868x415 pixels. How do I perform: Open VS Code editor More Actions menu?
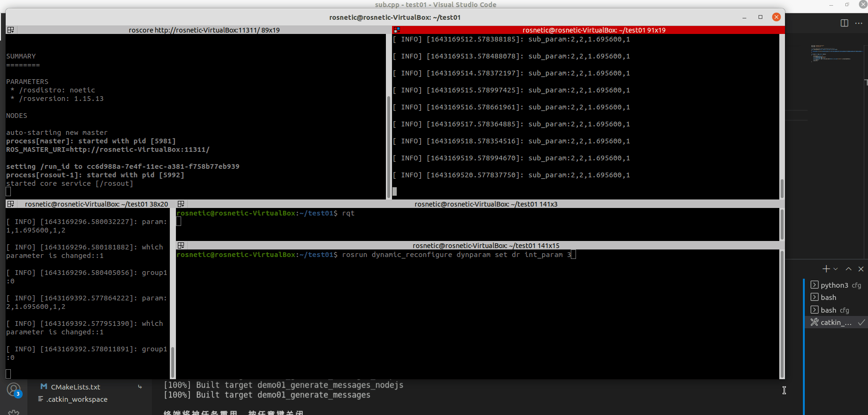click(859, 23)
